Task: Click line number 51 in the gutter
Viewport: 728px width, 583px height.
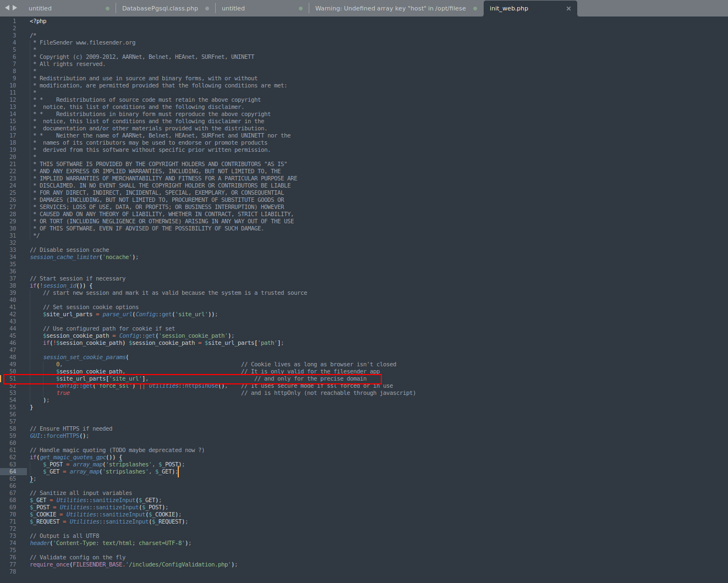Action: [13, 378]
